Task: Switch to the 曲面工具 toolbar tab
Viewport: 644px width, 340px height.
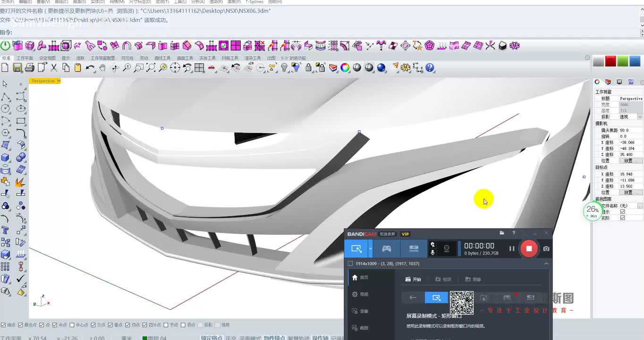Action: tap(185, 58)
